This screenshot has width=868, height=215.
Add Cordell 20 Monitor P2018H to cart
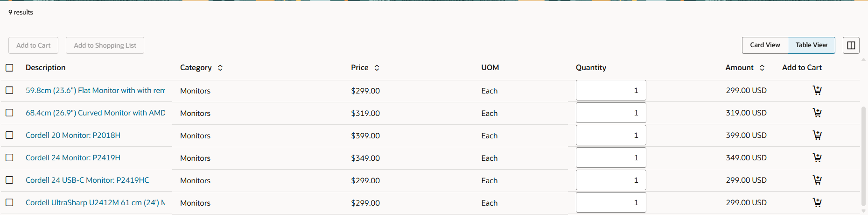point(817,135)
